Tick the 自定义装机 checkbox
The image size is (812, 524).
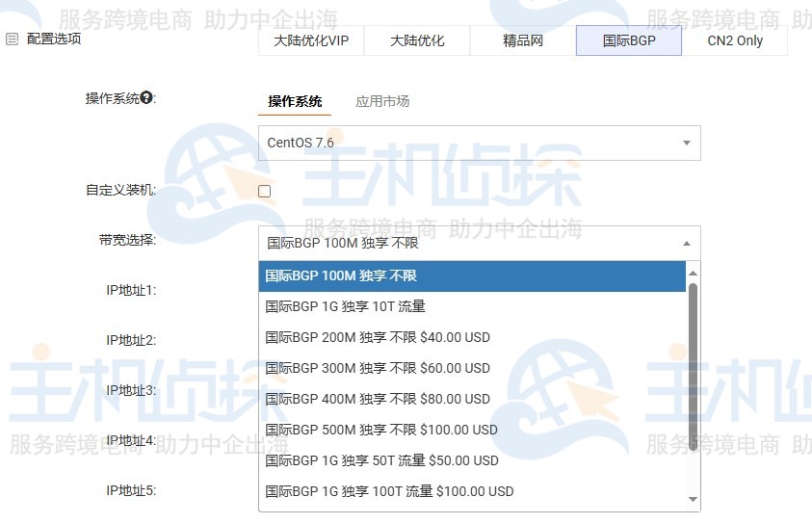[265, 191]
